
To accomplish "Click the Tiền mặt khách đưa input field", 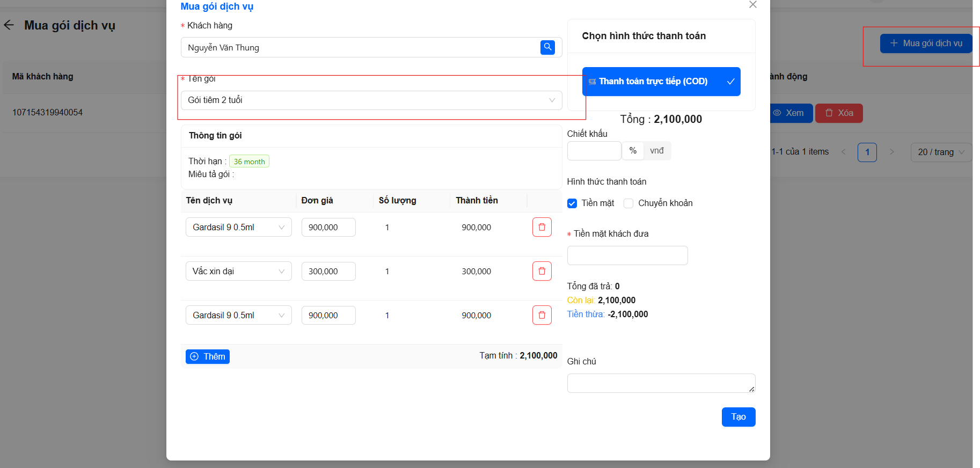I will tap(627, 255).
